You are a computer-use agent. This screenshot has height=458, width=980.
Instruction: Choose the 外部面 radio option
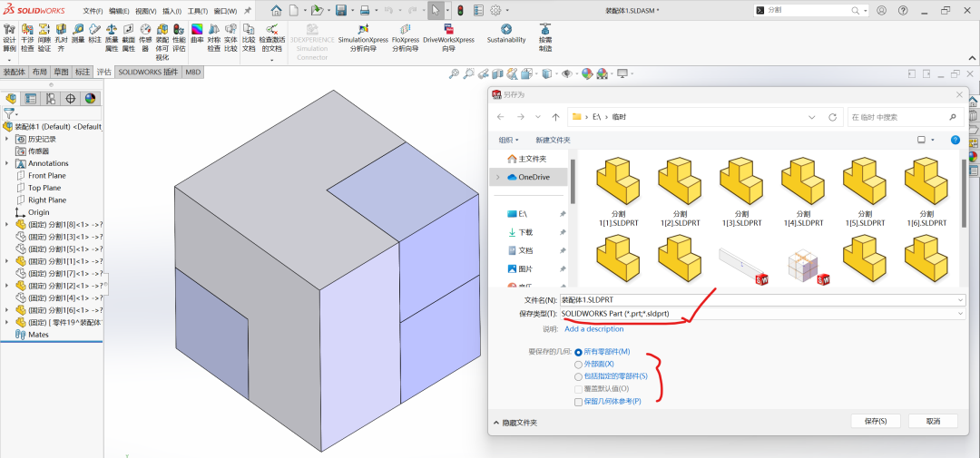tap(579, 364)
